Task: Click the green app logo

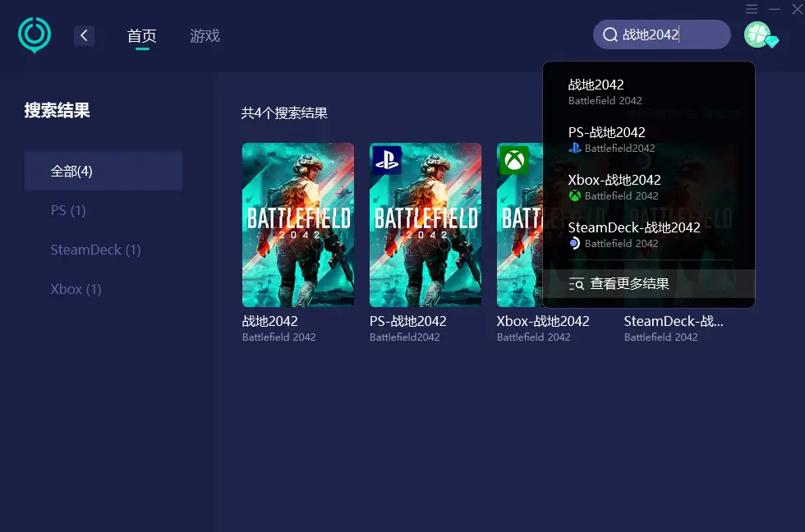Action: [x=34, y=34]
